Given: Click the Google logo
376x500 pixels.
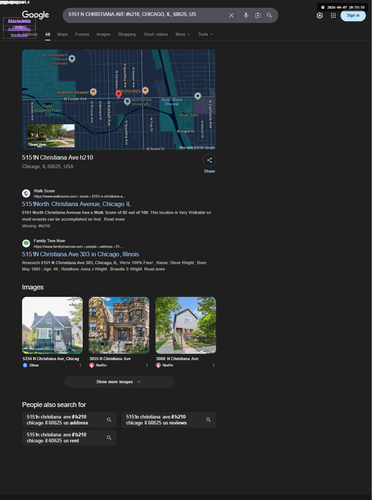Looking at the screenshot, I should click(x=35, y=15).
